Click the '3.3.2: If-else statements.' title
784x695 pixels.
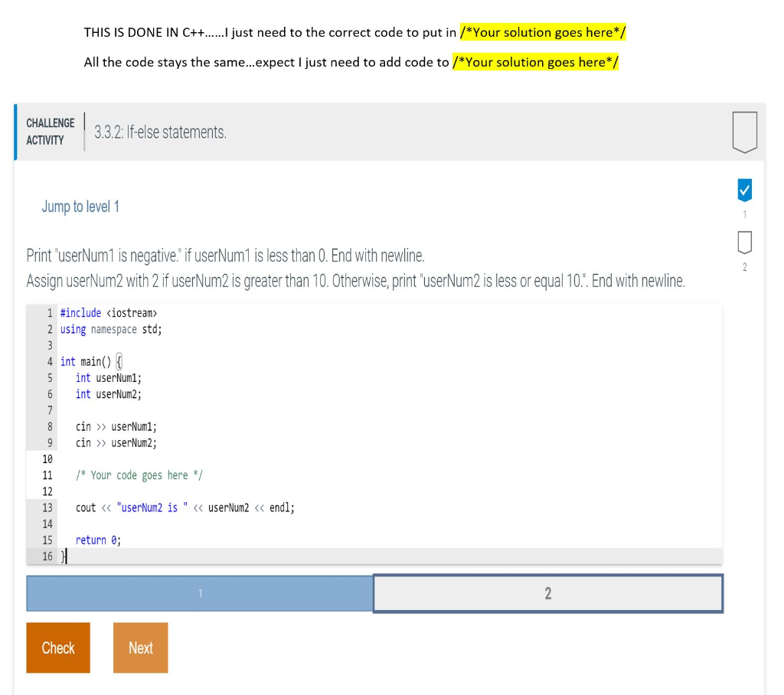tap(161, 132)
